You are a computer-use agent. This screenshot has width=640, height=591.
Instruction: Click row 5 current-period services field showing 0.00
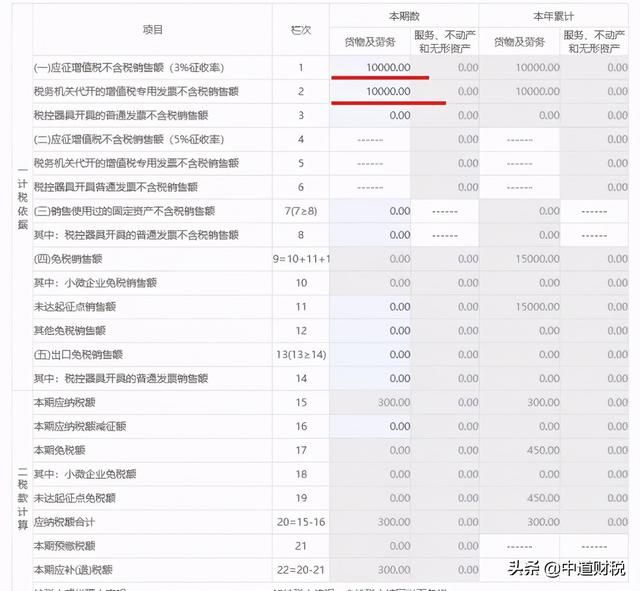(444, 163)
